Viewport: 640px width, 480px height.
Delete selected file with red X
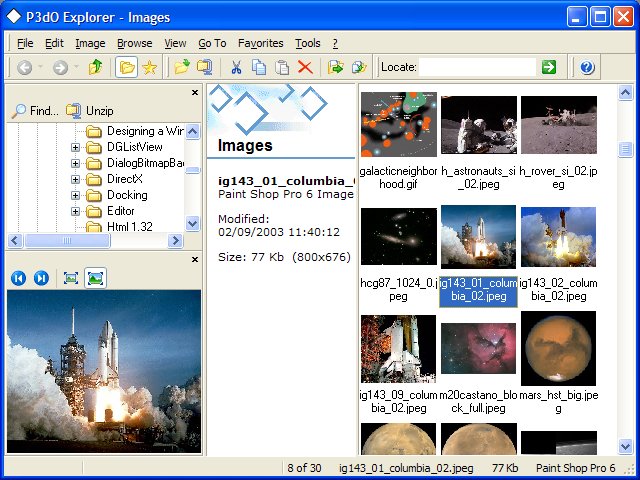click(305, 67)
